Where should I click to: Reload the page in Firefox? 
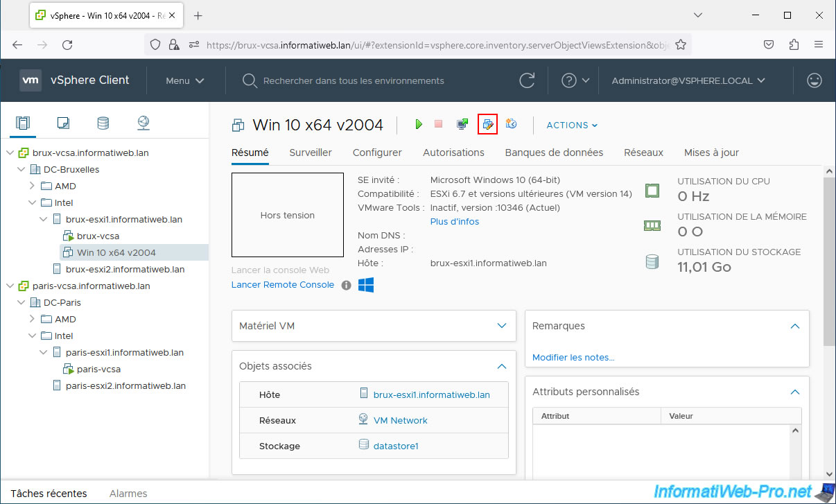click(x=67, y=44)
